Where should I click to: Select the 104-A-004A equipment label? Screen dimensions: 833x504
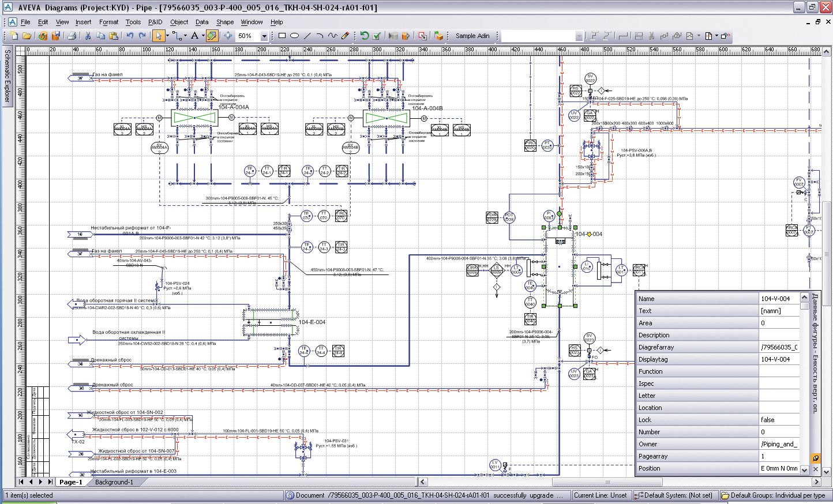[x=234, y=107]
